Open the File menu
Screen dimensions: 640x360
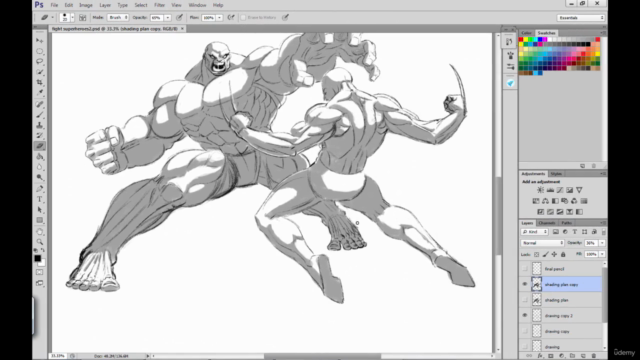tap(54, 5)
